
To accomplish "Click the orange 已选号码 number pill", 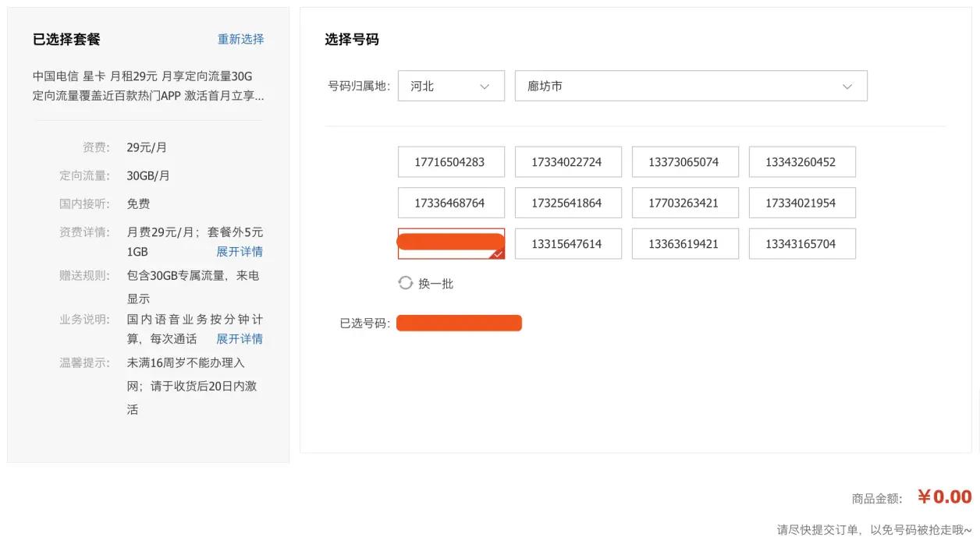I will coord(459,322).
